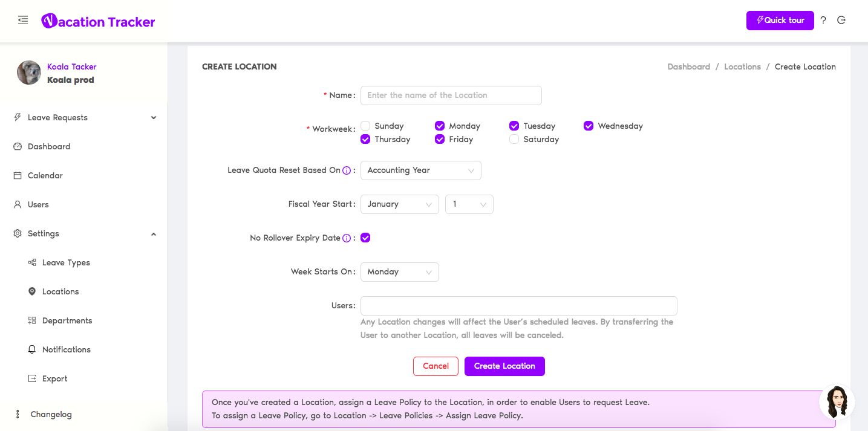Click the Create Location button

click(504, 366)
